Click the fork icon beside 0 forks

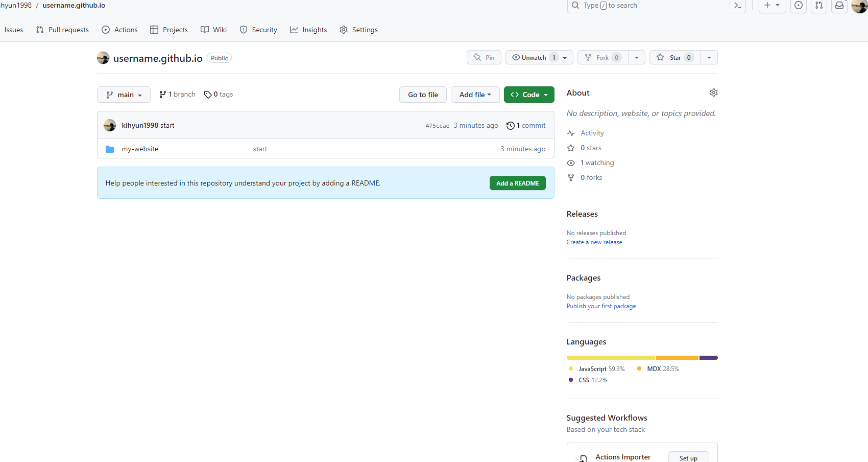[x=571, y=178]
